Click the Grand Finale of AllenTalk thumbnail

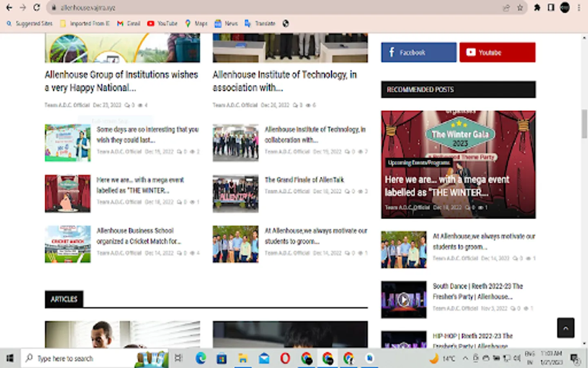[x=236, y=193]
